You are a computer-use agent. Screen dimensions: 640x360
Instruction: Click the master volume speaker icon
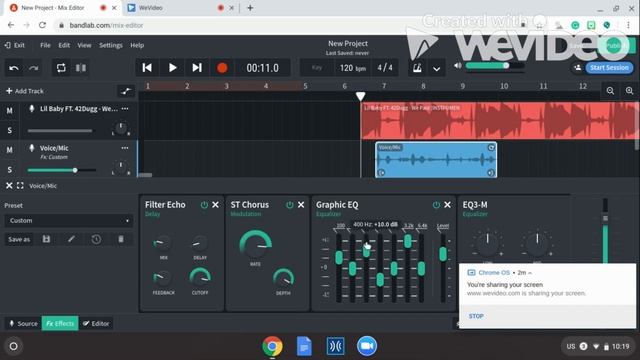(x=458, y=66)
